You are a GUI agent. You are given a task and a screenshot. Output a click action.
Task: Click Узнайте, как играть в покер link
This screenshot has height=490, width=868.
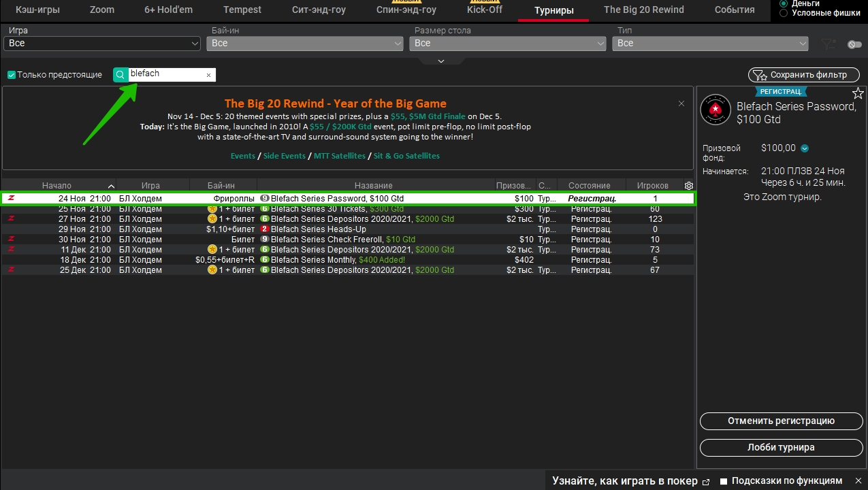[x=625, y=481]
